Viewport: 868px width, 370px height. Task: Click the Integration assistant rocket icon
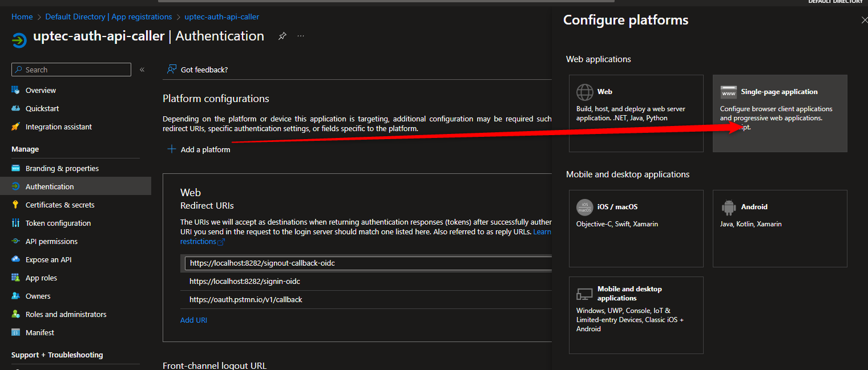[15, 127]
